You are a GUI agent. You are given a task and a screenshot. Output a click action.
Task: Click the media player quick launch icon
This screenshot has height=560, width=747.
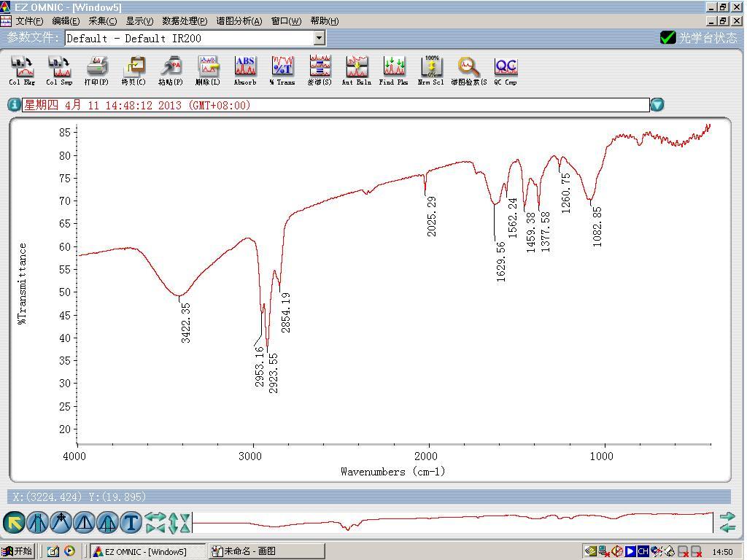(69, 551)
